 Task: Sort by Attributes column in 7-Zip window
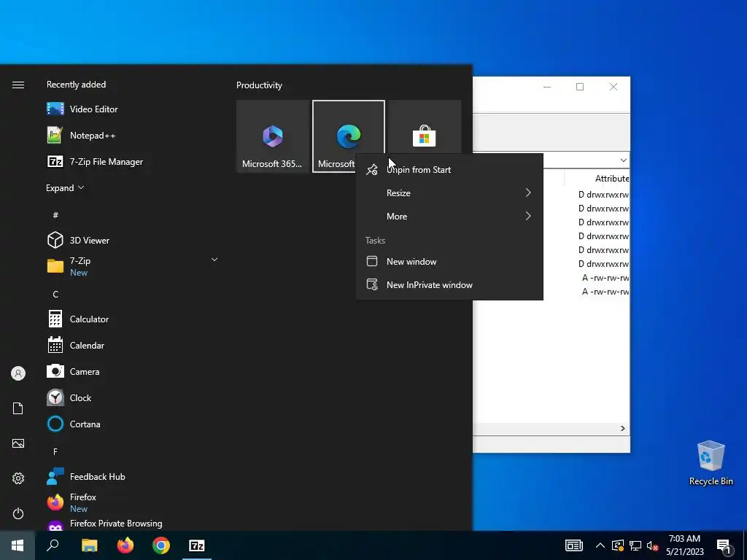(612, 179)
